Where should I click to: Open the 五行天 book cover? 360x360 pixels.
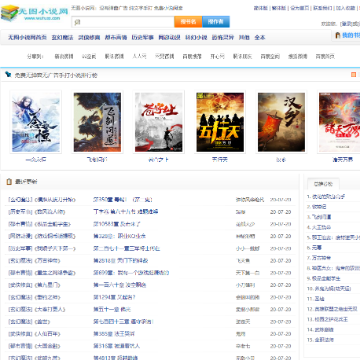pyautogui.click(x=220, y=122)
